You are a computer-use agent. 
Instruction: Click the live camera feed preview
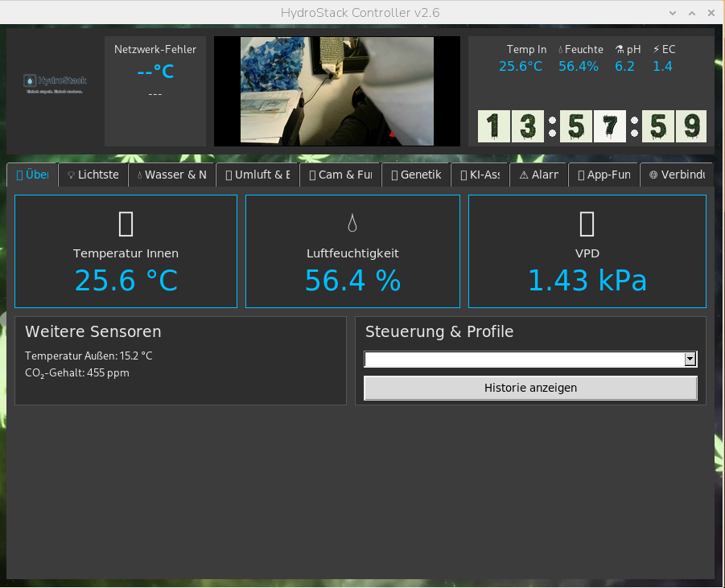pyautogui.click(x=336, y=90)
